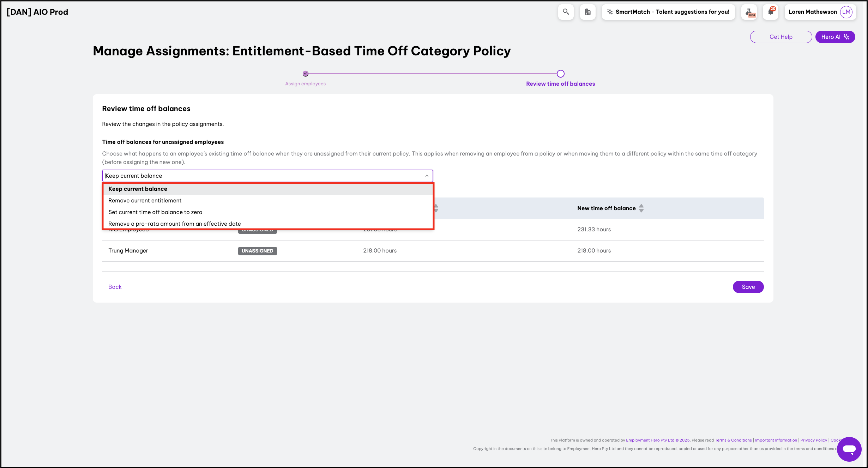Launch Hero AI
Screen dimensions: 868x468
[x=835, y=37]
